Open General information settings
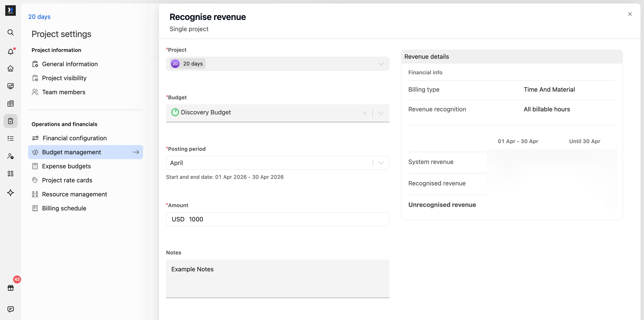The height and width of the screenshot is (320, 644). [x=85, y=64]
